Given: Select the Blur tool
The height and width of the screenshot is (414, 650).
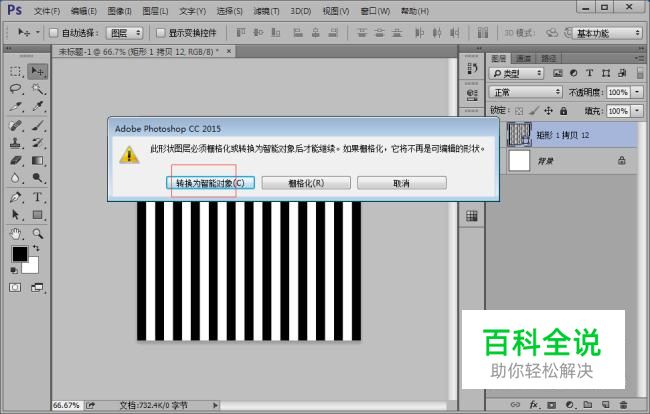Looking at the screenshot, I should [x=16, y=178].
